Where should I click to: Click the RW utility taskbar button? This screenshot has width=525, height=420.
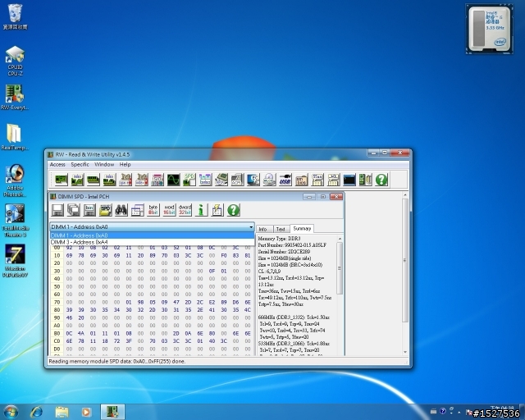click(x=112, y=412)
